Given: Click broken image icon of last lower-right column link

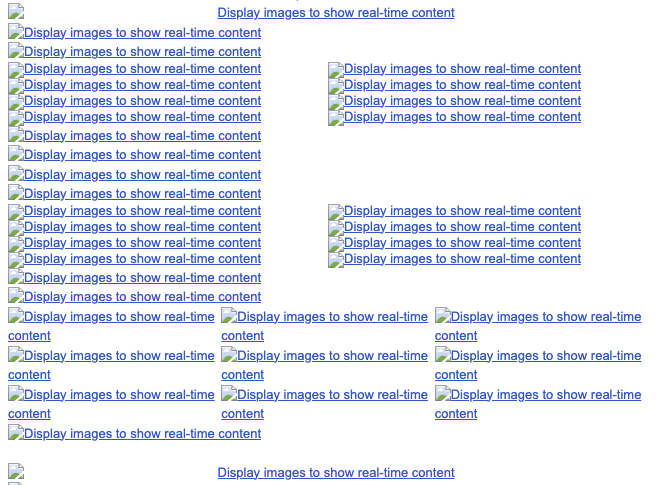Looking at the screenshot, I should [x=336, y=260].
